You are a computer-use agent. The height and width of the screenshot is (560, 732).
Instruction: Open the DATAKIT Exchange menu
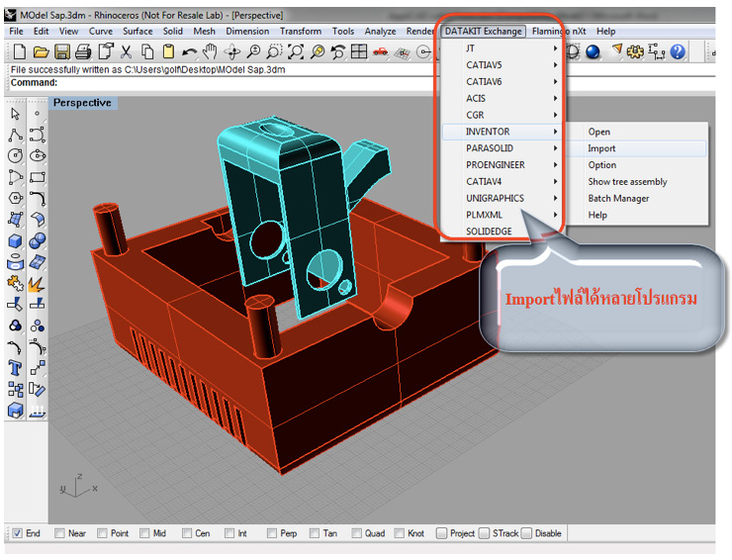pyautogui.click(x=483, y=32)
